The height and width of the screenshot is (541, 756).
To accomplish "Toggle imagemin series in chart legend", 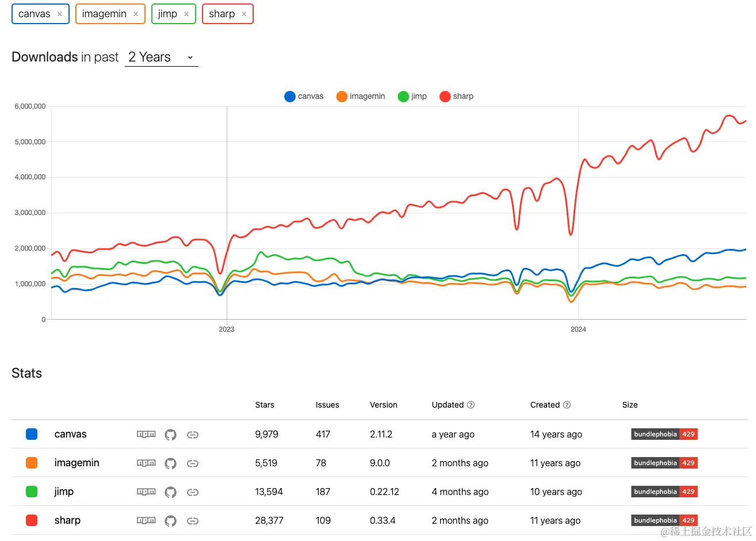I will tap(361, 97).
